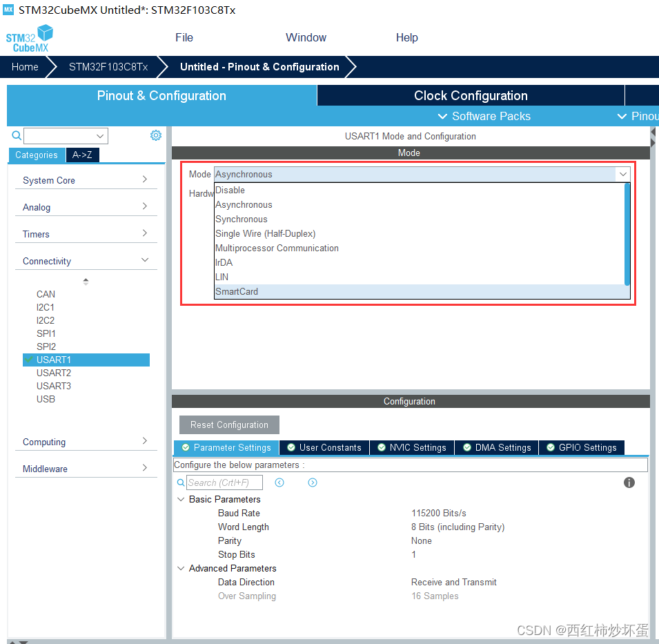The width and height of the screenshot is (659, 644).
Task: Open the categories settings gear icon
Action: [x=156, y=135]
